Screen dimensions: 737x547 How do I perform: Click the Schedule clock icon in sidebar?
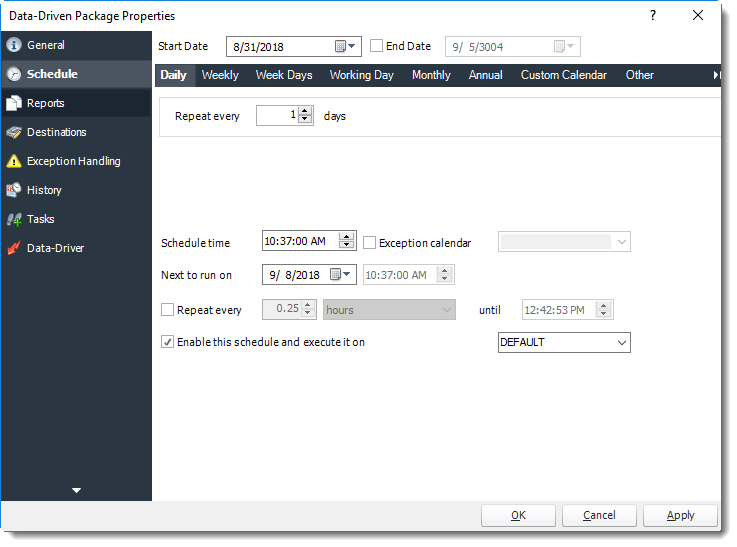(14, 74)
